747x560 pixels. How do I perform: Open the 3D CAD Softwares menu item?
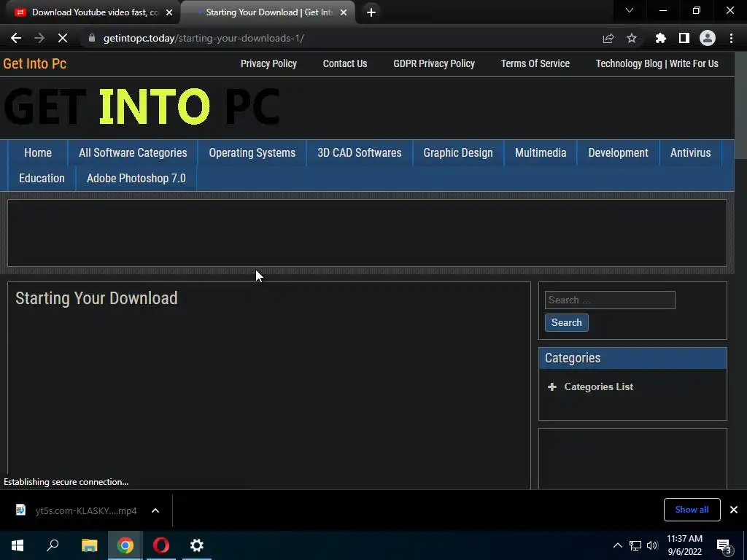[360, 153]
